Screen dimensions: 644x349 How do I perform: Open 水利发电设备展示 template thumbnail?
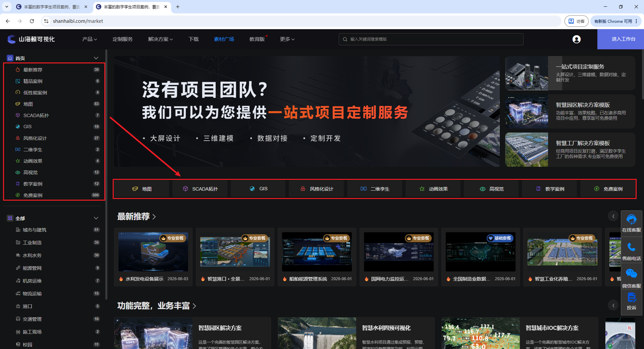click(153, 252)
